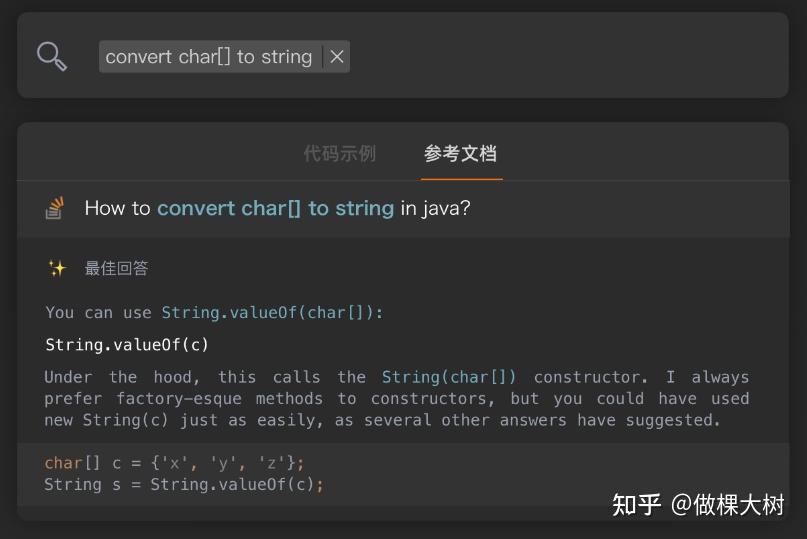Viewport: 807px width, 539px height.
Task: Click the sparkle best-answer icon
Action: pyautogui.click(x=58, y=268)
